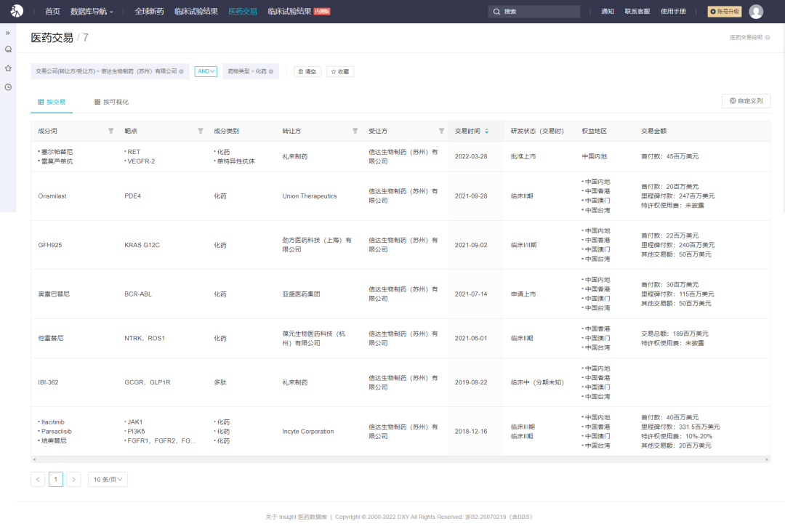Click the 医药交易说明 help icon
Screen dimensions: 785x532
click(768, 38)
